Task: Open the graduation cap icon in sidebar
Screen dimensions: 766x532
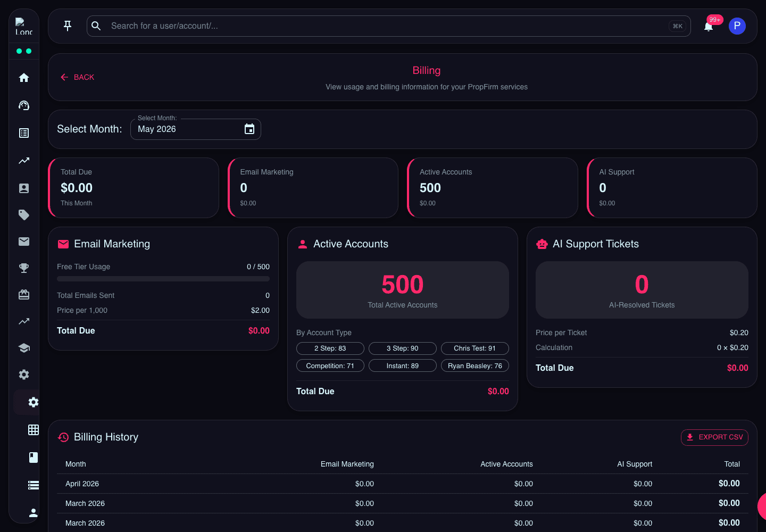Action: tap(24, 348)
